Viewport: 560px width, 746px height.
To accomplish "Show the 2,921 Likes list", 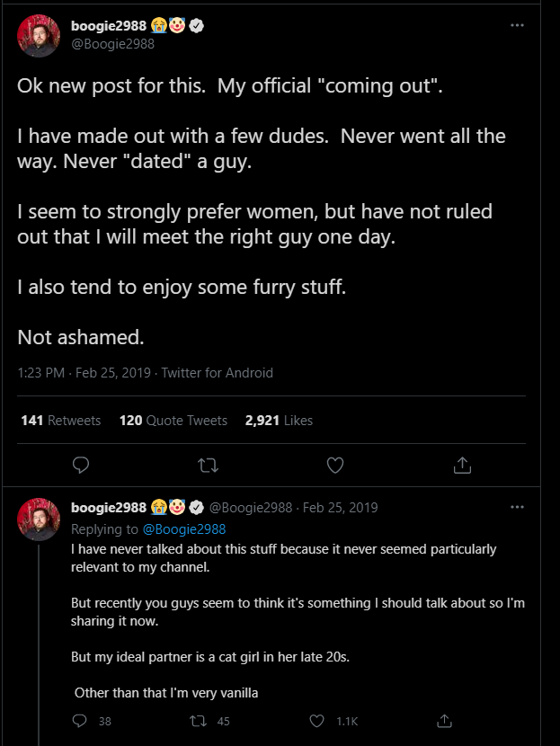I will coord(279,420).
